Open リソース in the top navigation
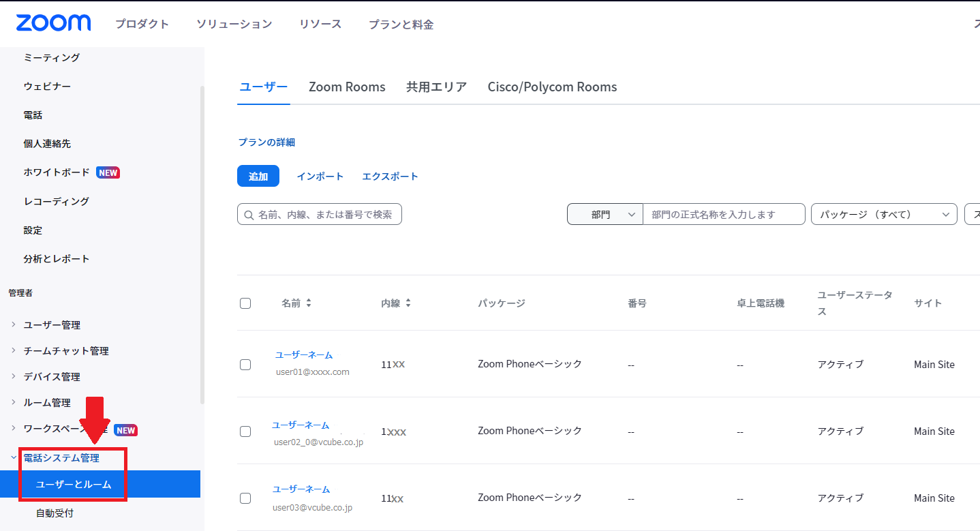 tap(320, 24)
